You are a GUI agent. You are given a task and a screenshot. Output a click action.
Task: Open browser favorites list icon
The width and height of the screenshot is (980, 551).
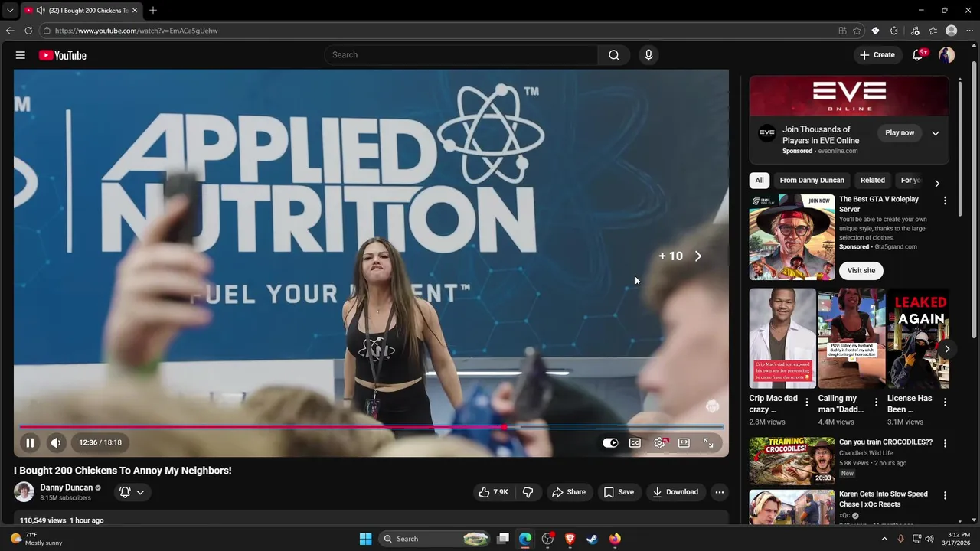933,31
